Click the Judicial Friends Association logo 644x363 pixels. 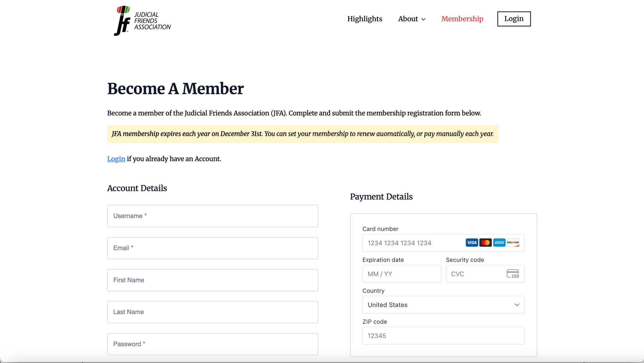[x=142, y=21]
